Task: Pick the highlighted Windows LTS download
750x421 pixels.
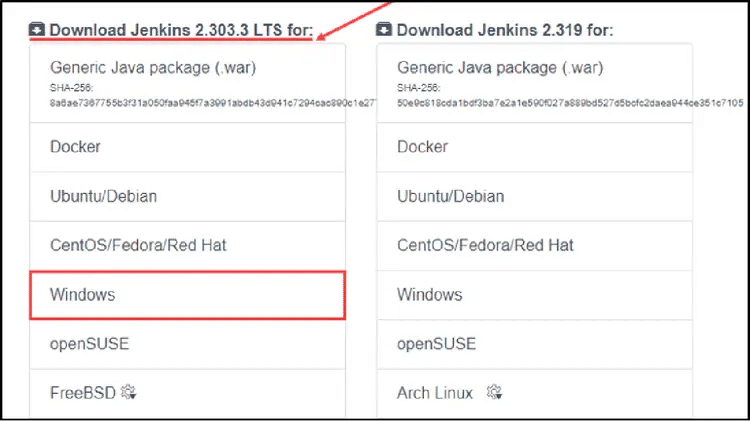Action: pyautogui.click(x=83, y=295)
